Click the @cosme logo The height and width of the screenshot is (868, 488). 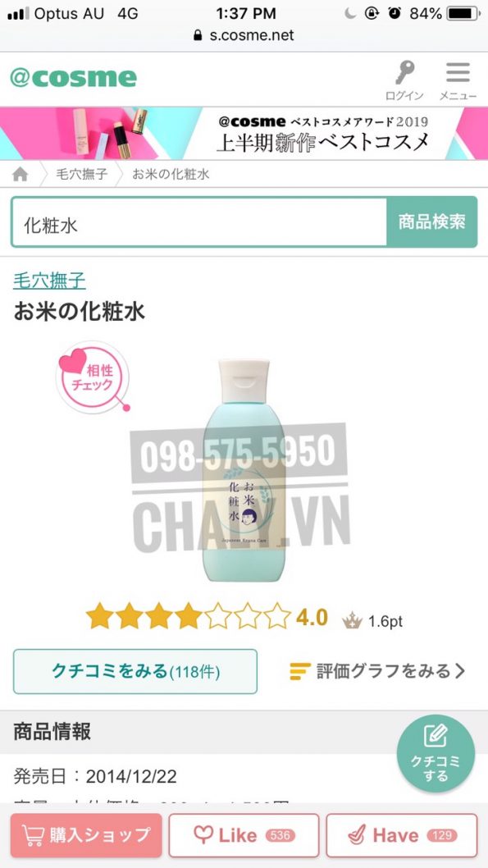(x=73, y=77)
